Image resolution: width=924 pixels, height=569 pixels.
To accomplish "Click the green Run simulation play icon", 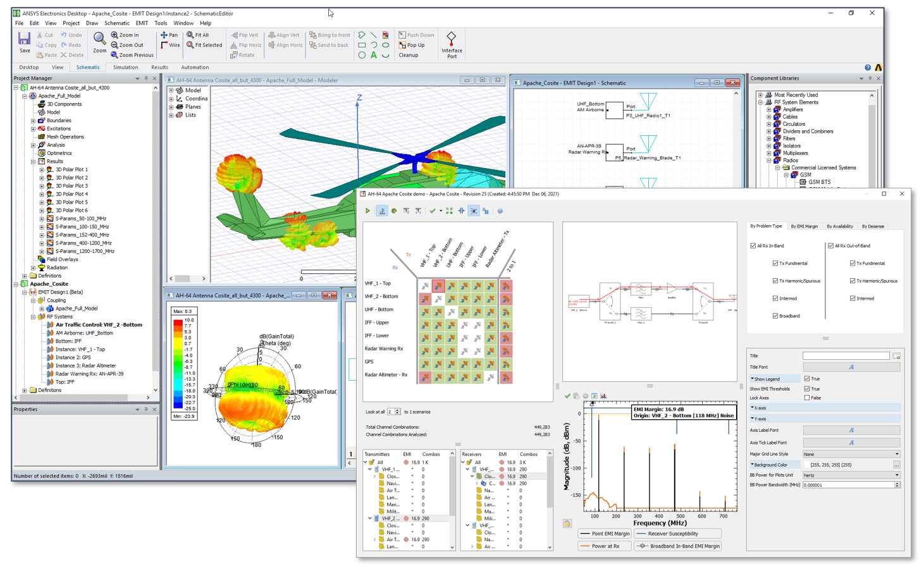I will point(367,211).
